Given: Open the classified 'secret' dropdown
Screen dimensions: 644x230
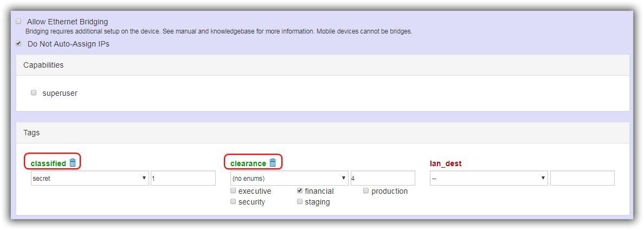Looking at the screenshot, I should [x=89, y=179].
